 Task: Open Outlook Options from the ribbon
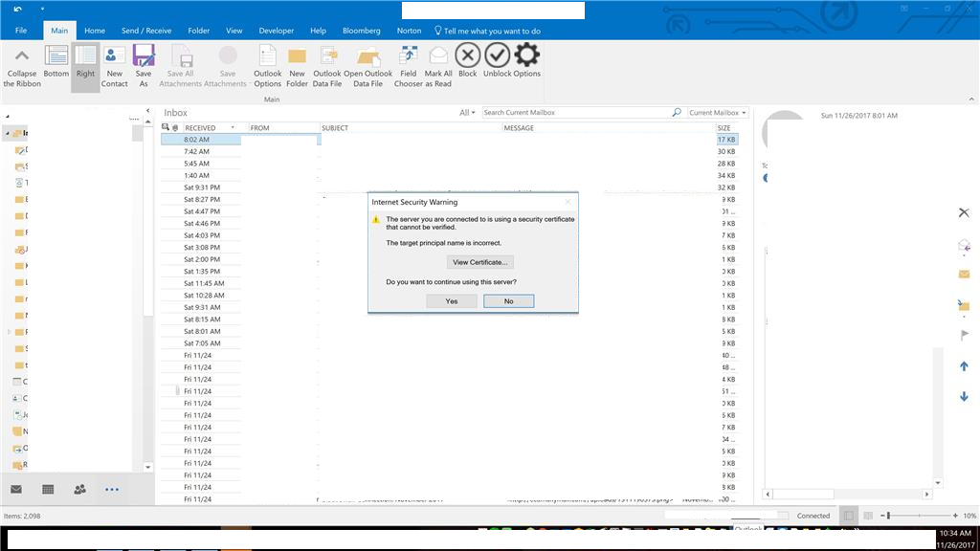click(x=268, y=66)
